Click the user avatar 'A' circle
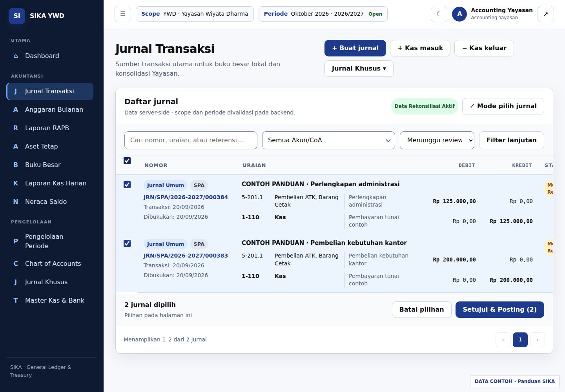Image resolution: width=565 pixels, height=392 pixels. pyautogui.click(x=459, y=14)
